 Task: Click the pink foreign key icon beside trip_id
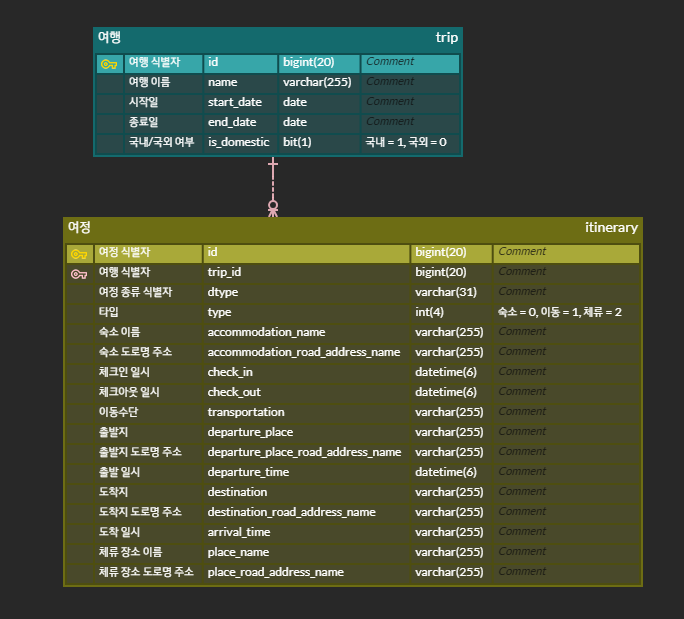[x=79, y=274]
